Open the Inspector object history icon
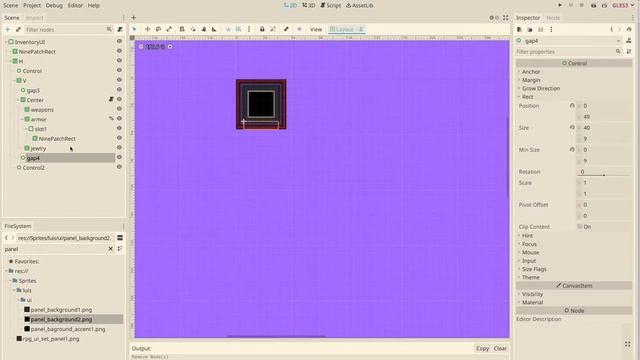 point(629,29)
